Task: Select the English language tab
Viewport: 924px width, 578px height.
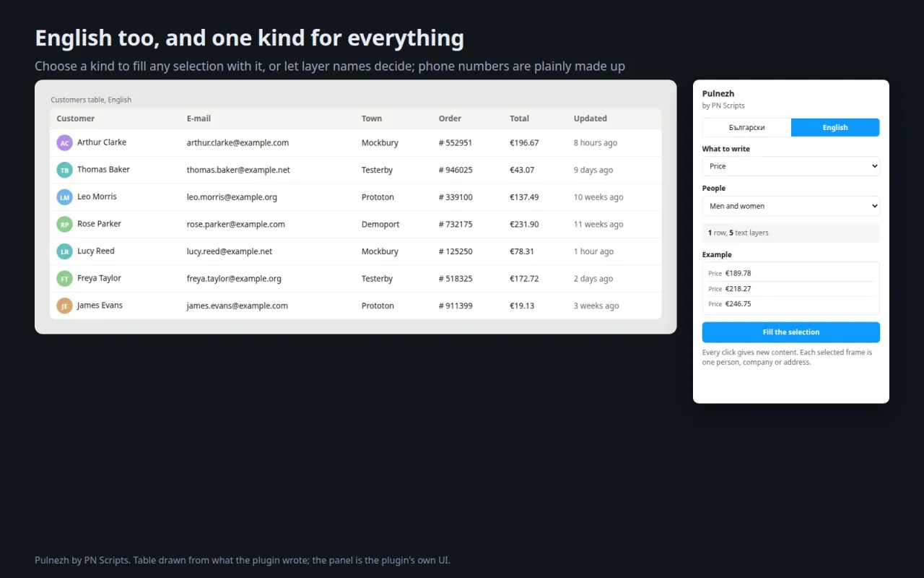Action: coord(835,127)
